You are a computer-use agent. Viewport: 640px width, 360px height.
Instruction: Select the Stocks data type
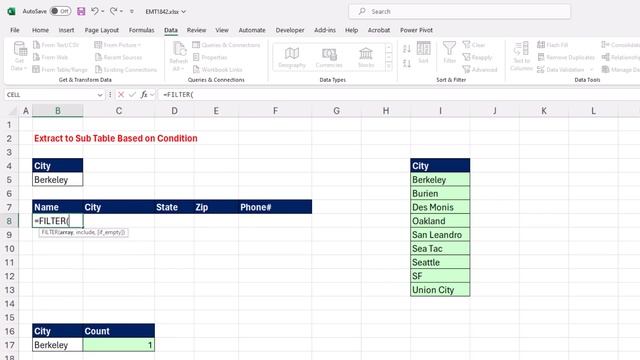(x=366, y=57)
